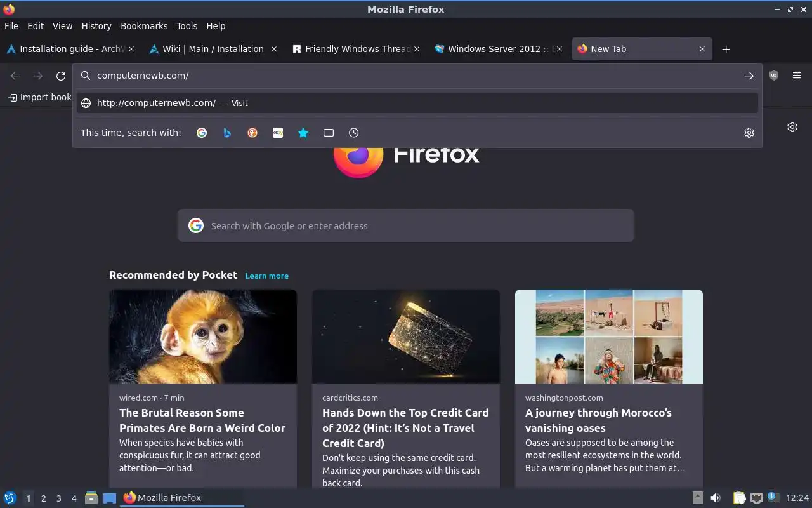Open the Bookmarks menu
The image size is (812, 508).
[144, 26]
